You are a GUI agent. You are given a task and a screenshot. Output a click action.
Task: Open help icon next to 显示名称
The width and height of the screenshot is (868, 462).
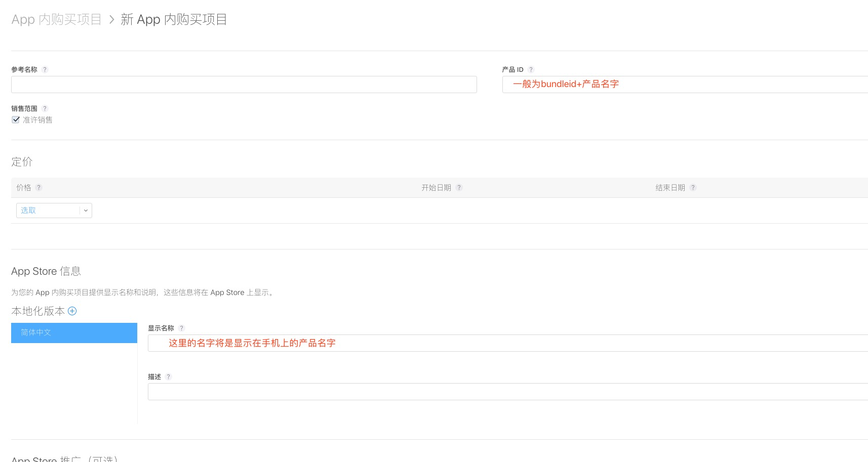pos(181,328)
